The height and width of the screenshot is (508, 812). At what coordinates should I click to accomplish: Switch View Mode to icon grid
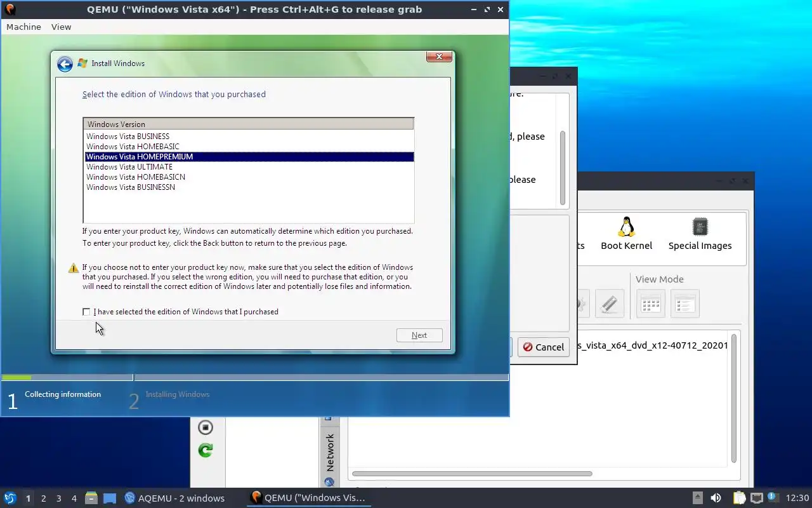(651, 304)
